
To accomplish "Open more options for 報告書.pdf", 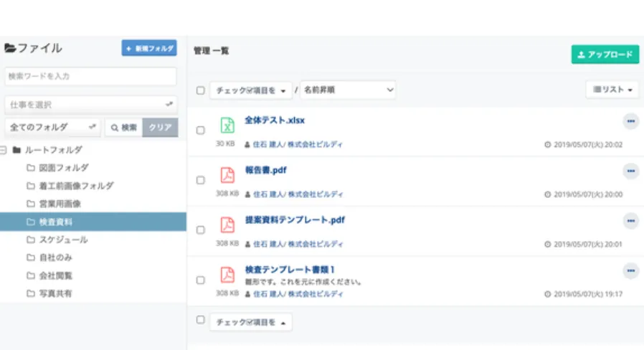I will [631, 171].
